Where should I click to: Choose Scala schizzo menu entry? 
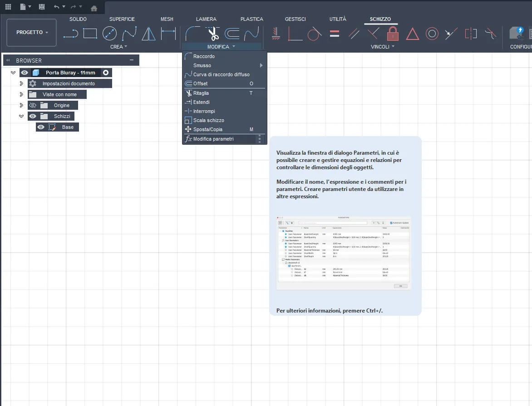pos(224,120)
